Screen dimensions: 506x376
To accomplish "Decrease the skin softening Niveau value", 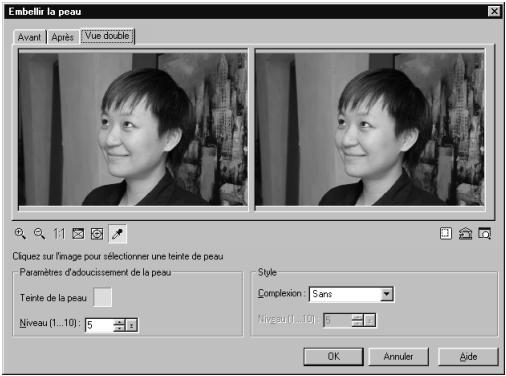I will [x=119, y=328].
